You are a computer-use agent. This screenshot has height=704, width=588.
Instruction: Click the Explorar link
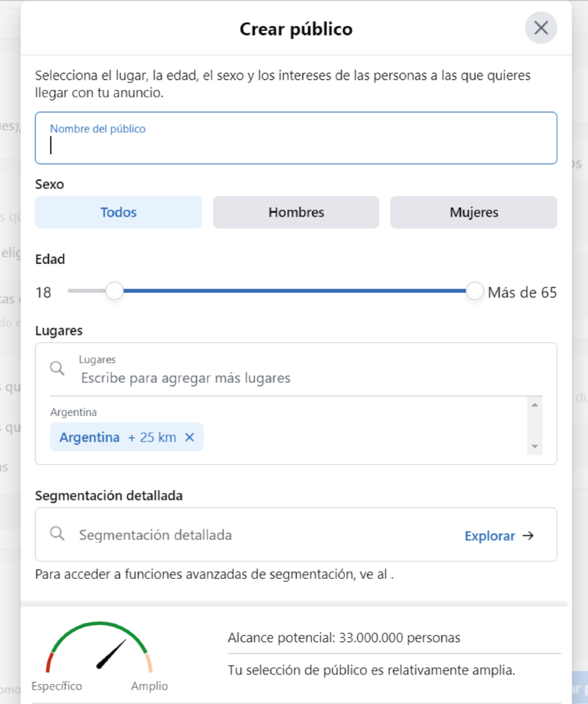pos(489,536)
